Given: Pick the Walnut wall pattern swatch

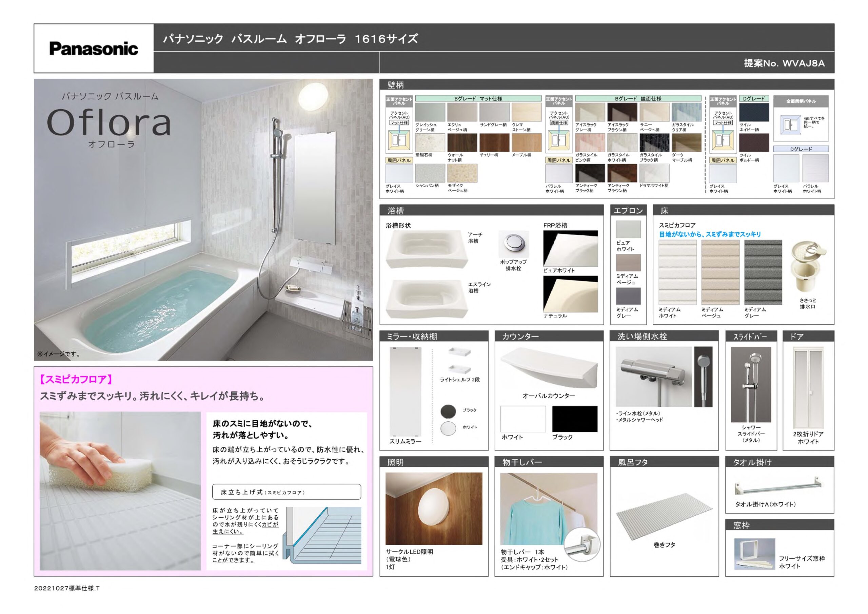Looking at the screenshot, I should (x=462, y=142).
